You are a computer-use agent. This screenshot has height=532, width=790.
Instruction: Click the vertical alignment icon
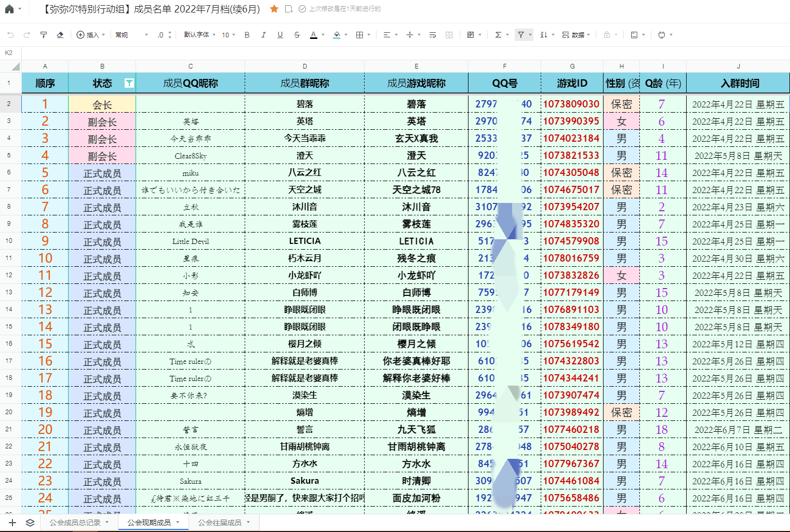point(410,35)
